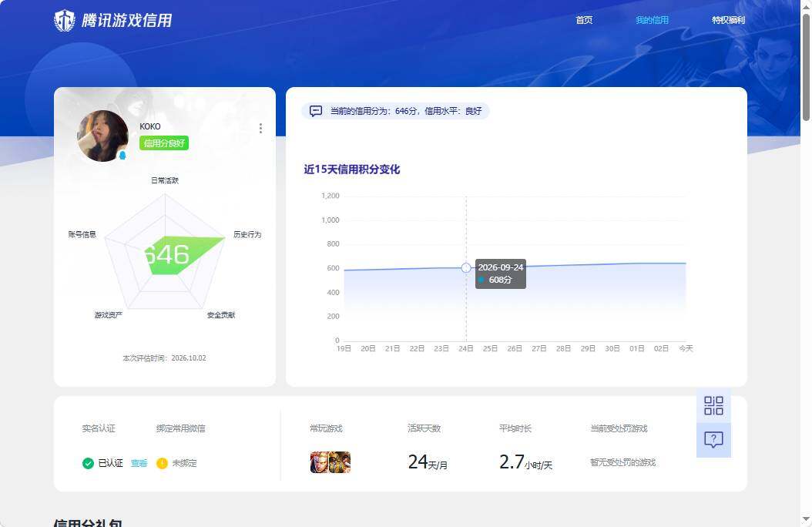This screenshot has height=527, width=812.
Task: Open the QR code floating button
Action: 713,406
